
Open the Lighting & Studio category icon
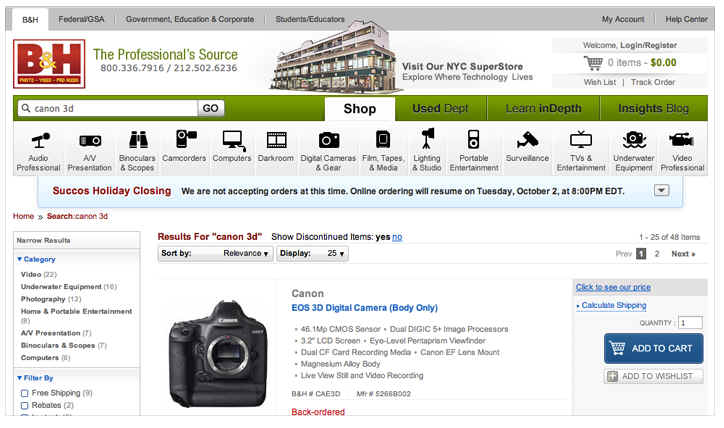[x=428, y=139]
